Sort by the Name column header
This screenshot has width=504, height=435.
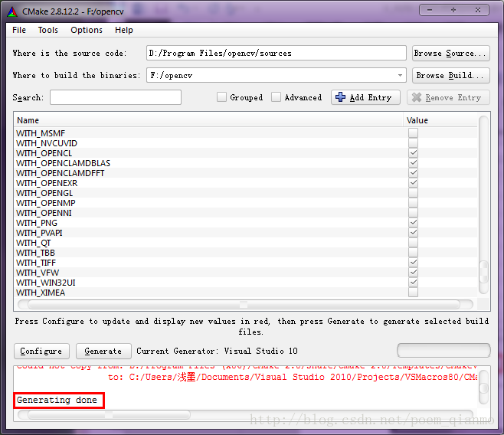[x=208, y=120]
